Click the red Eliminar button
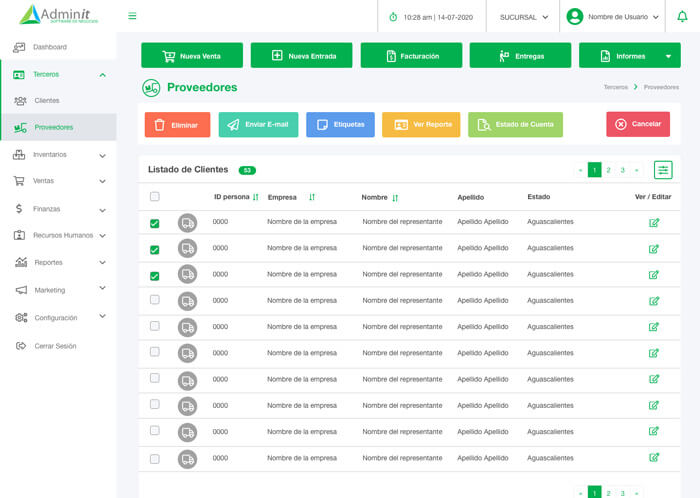 tap(177, 125)
